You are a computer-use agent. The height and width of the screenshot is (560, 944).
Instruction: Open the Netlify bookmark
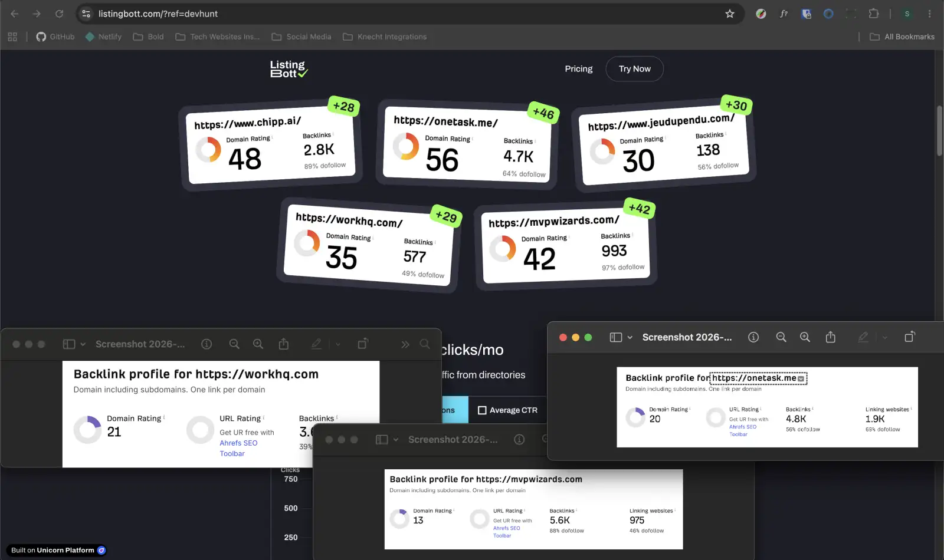pos(103,37)
